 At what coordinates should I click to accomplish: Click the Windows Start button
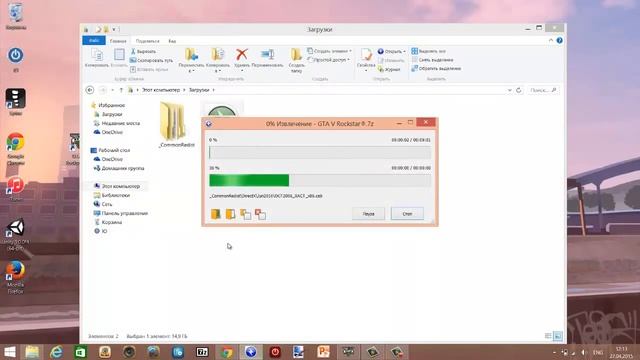(9, 352)
